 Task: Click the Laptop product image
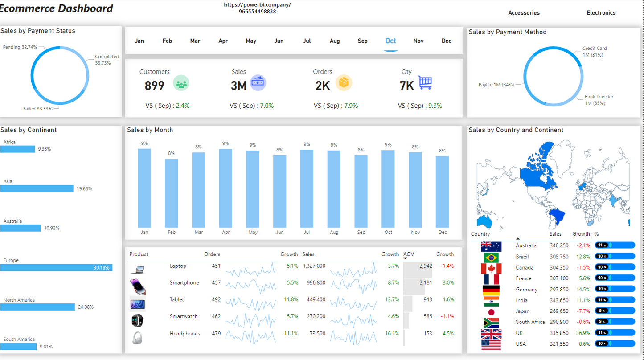(138, 269)
